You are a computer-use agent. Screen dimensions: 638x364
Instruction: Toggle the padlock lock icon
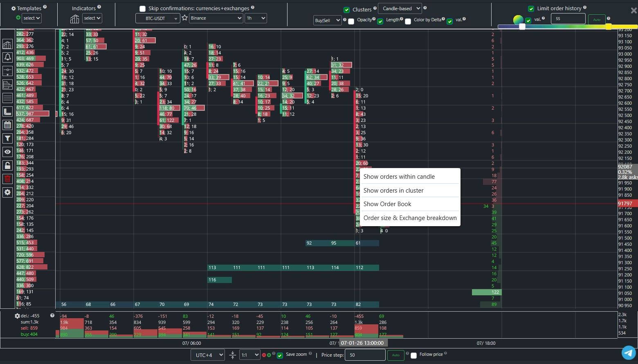[7, 165]
